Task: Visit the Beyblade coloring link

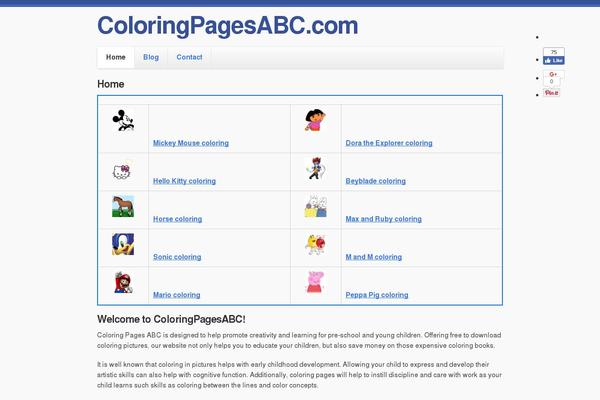Action: pos(375,181)
